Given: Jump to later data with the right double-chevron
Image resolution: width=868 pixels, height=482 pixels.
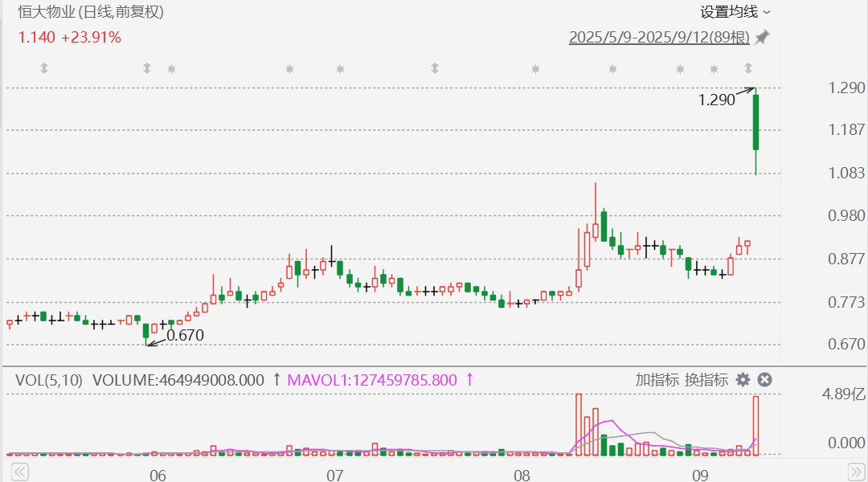Looking at the screenshot, I should pos(857,472).
